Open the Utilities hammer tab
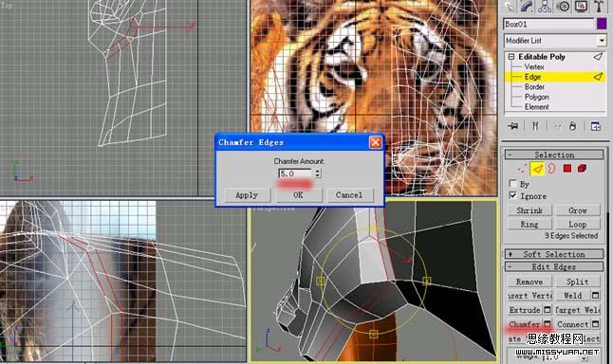The width and height of the screenshot is (613, 364). 598,6
